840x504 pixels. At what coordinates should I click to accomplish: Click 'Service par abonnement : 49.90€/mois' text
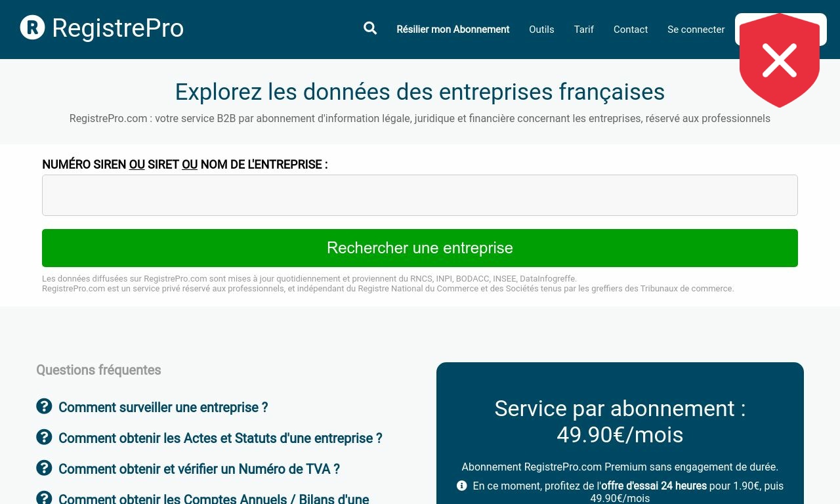620,421
